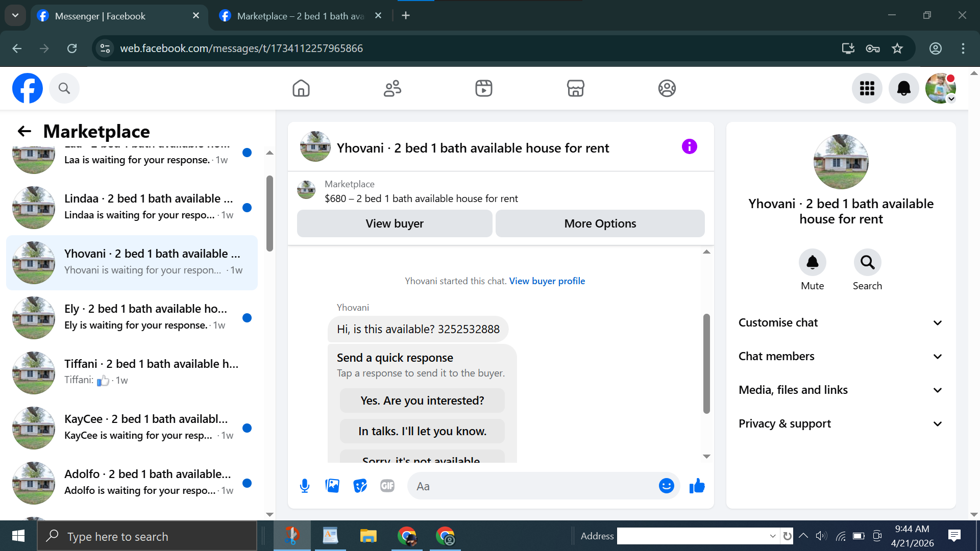Click the back arrow beside Marketplace

[24, 132]
